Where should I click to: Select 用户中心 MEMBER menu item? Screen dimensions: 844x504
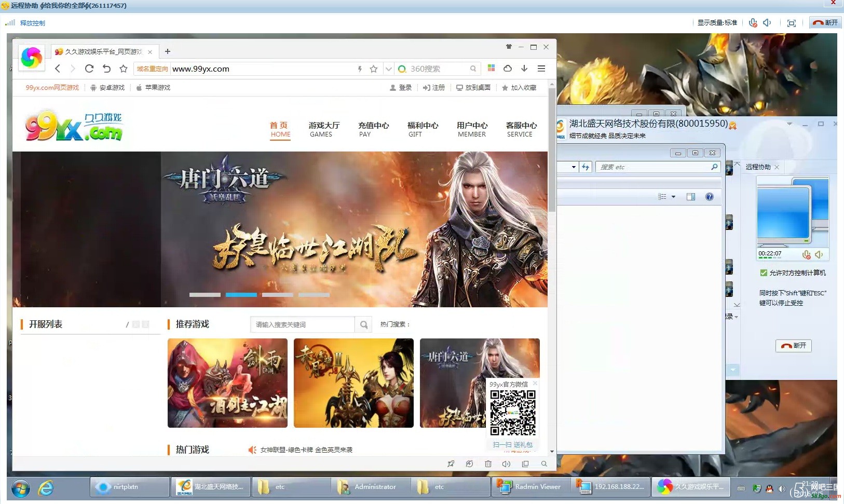point(472,129)
